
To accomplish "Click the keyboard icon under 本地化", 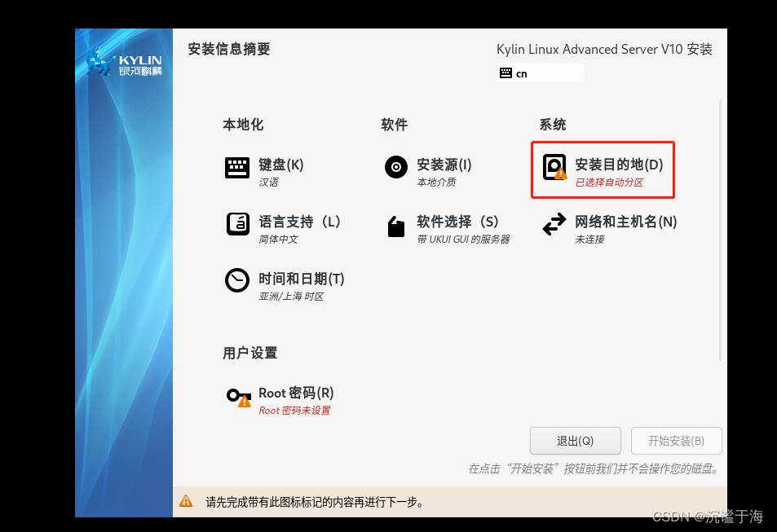I will click(x=237, y=168).
